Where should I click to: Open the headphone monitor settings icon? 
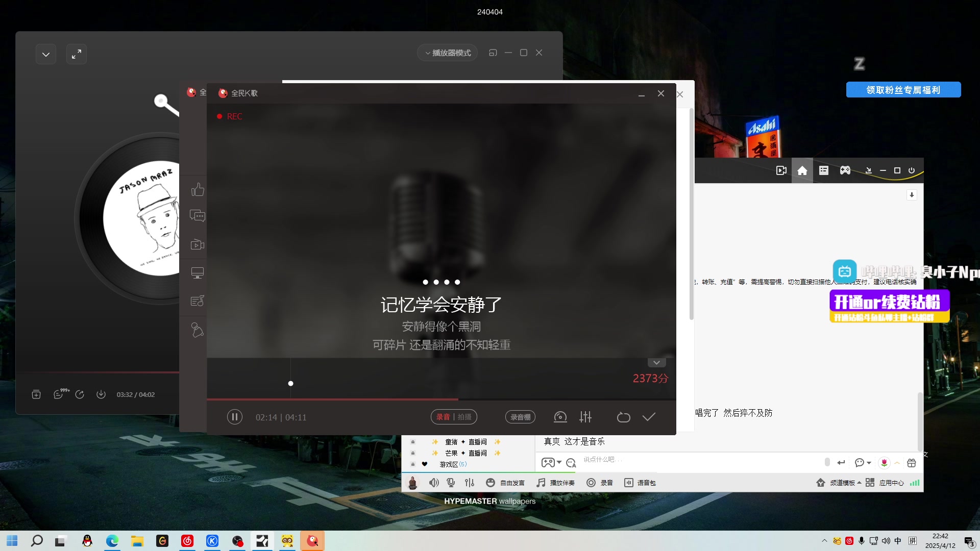tap(560, 417)
